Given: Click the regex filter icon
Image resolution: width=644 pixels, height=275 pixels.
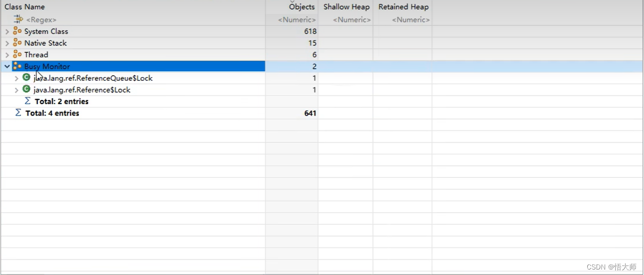Looking at the screenshot, I should pos(18,19).
